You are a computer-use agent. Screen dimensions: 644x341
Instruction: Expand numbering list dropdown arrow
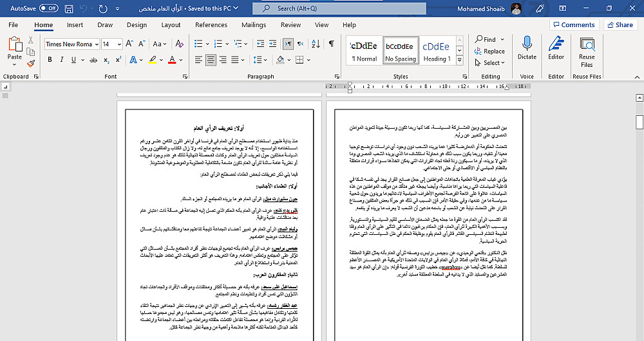tap(227, 44)
